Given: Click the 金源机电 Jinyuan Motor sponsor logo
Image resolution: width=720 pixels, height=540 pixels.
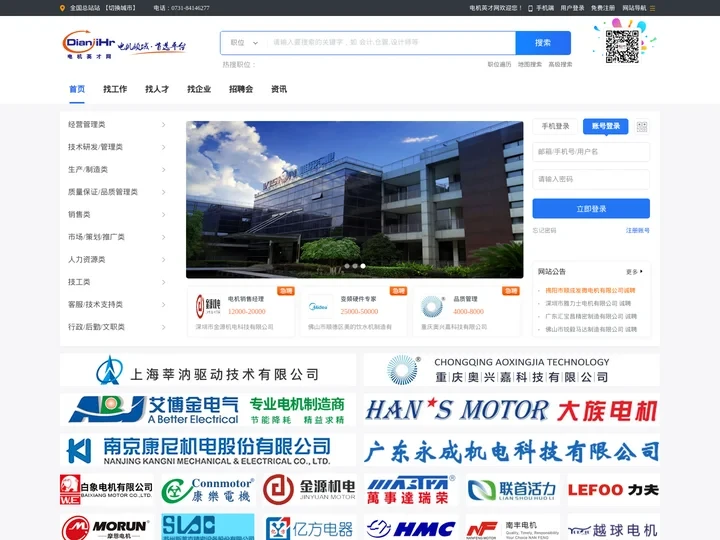Looking at the screenshot, I should (x=309, y=489).
